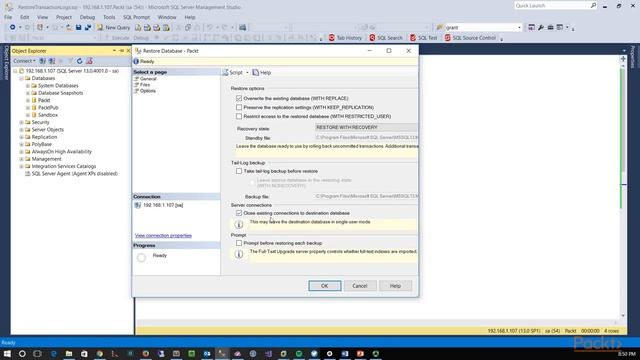The height and width of the screenshot is (360, 640).
Task: Click the Save All toolbar icon
Action: click(x=88, y=27)
